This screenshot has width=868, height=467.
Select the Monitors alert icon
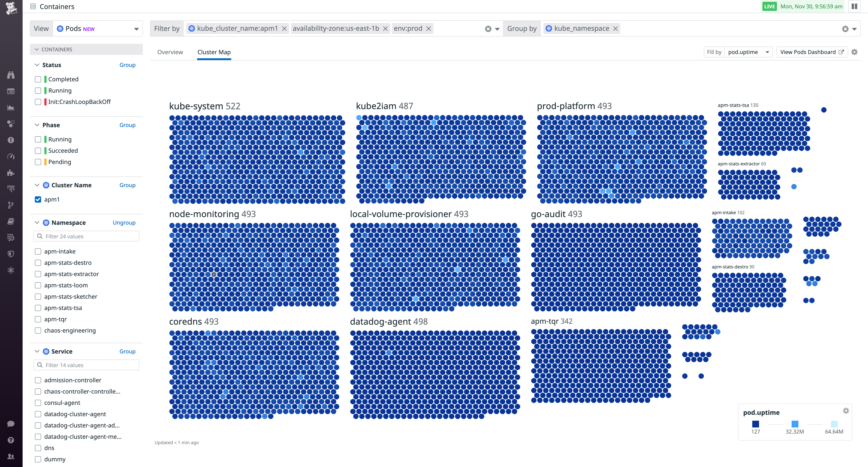click(x=11, y=140)
